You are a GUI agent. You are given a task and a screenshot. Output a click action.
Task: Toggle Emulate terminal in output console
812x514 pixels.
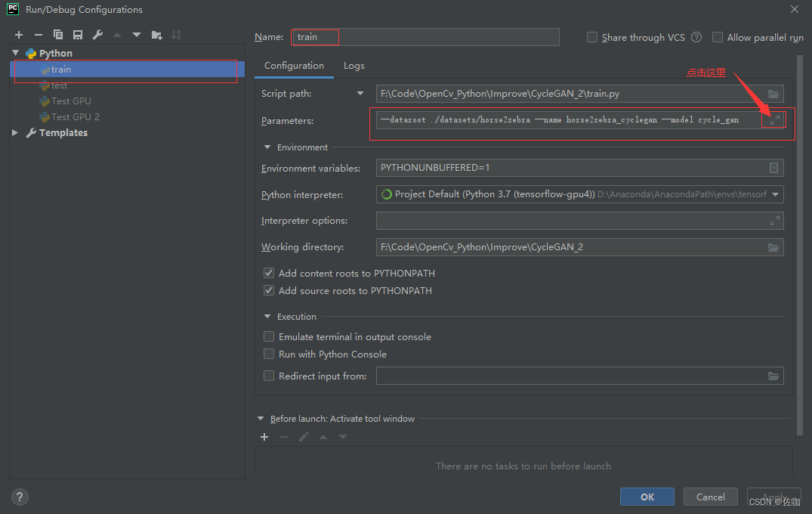(x=269, y=336)
